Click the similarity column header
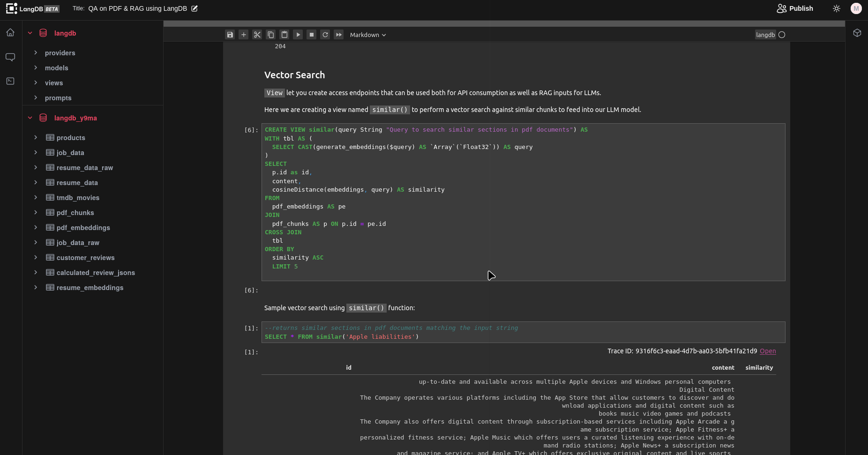 pyautogui.click(x=759, y=368)
